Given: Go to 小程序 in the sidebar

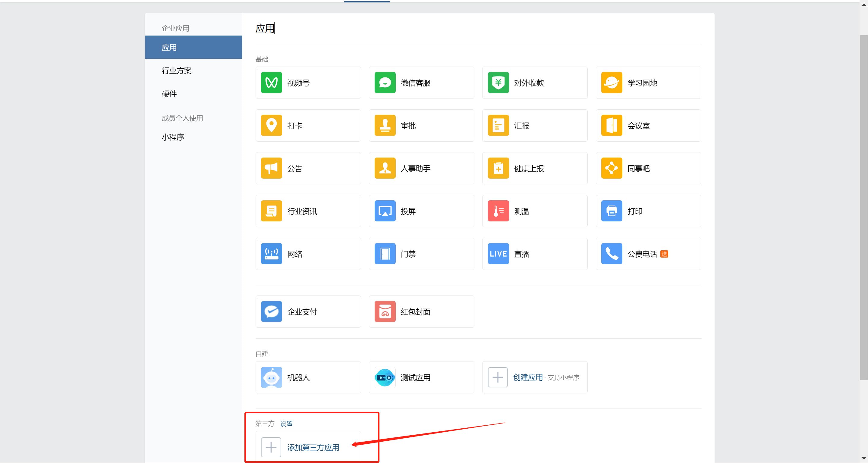Looking at the screenshot, I should click(193, 137).
